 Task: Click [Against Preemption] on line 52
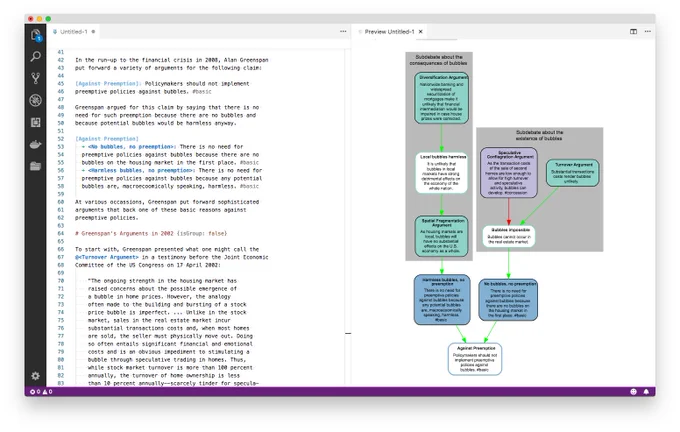click(x=107, y=139)
